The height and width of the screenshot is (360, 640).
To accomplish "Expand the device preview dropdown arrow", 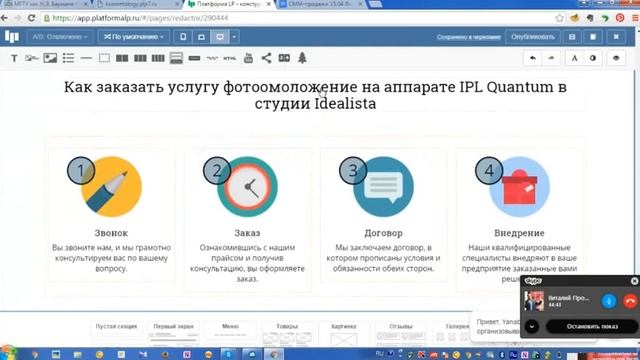I will point(234,37).
